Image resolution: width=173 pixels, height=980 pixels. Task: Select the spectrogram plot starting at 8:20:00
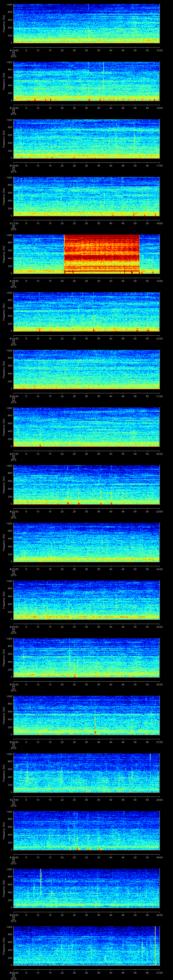click(x=86, y=369)
